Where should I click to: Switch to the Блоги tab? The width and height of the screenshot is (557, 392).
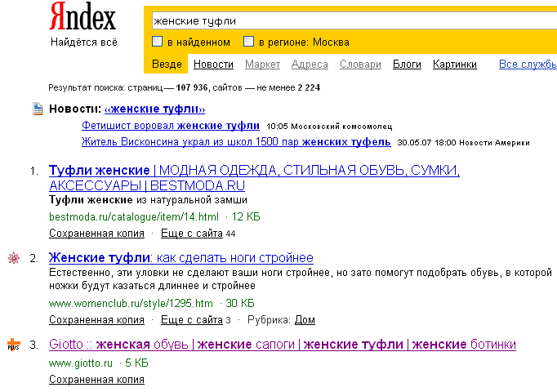(x=407, y=65)
